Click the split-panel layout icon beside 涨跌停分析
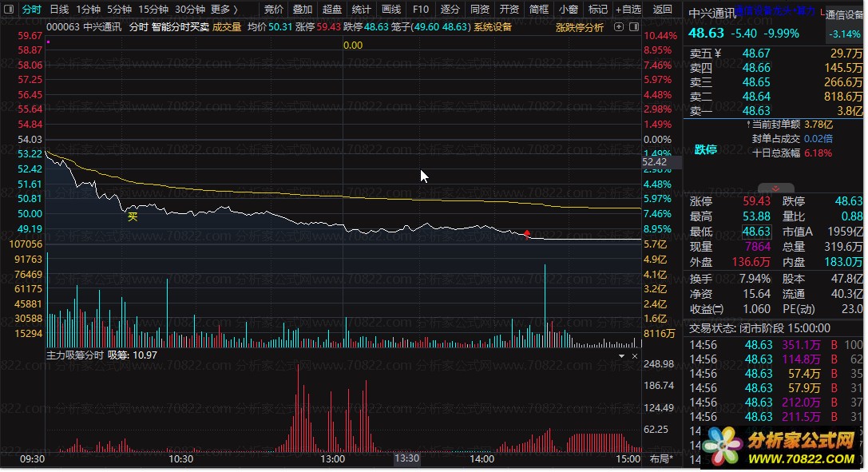This screenshot has width=868, height=472. [634, 27]
